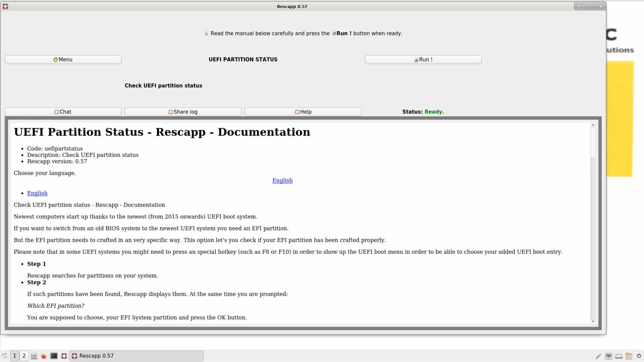
Task: Click the documentation title heading
Action: [x=162, y=132]
